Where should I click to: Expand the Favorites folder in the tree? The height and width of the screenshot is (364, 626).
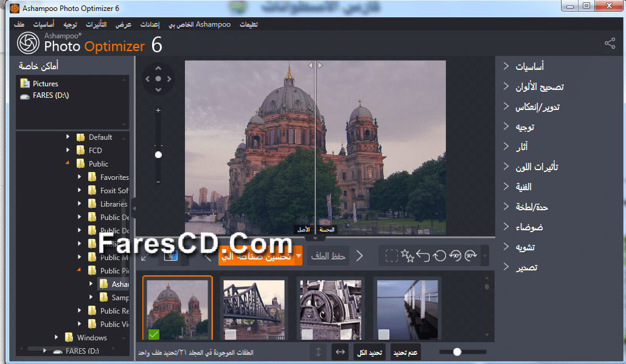point(79,177)
